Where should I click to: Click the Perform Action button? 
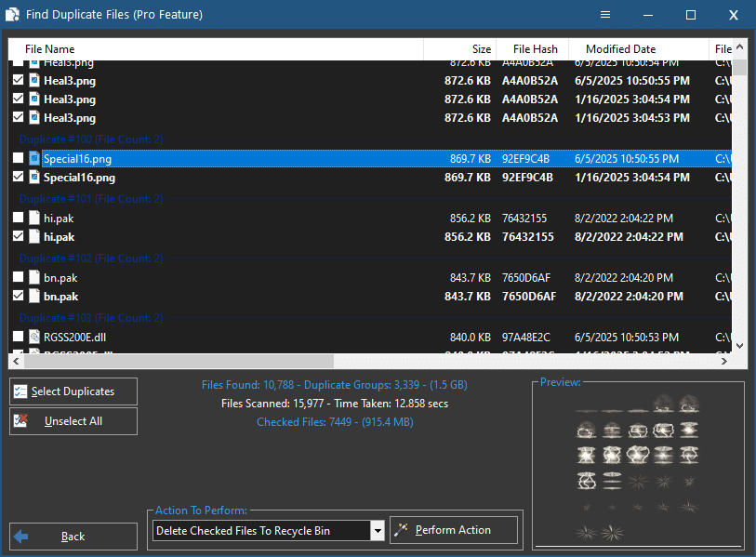pyautogui.click(x=454, y=530)
